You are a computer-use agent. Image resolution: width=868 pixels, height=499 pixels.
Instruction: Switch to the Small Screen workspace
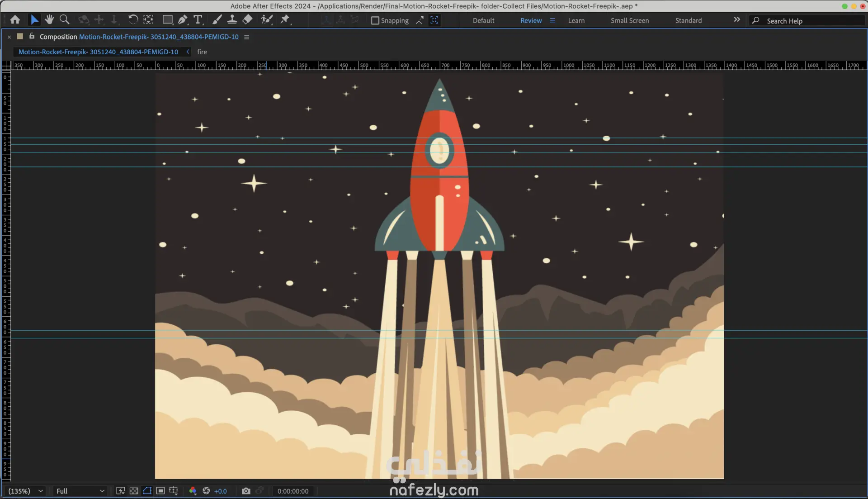[x=629, y=21]
